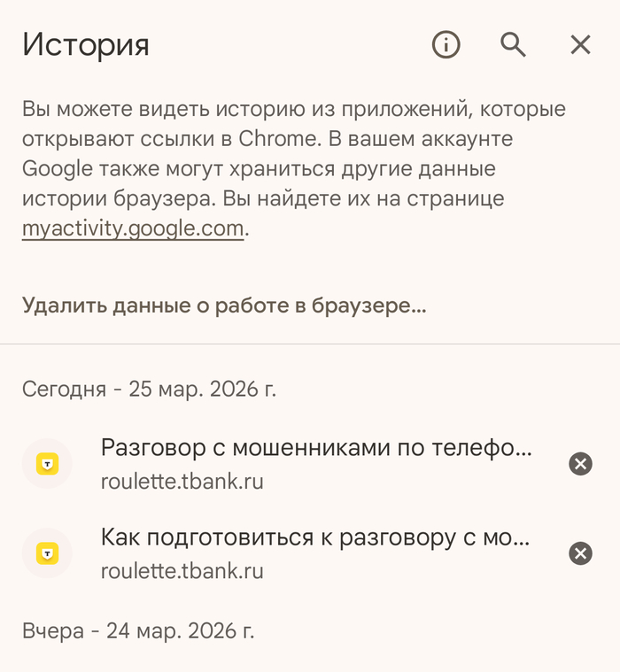This screenshot has height=672, width=620.
Task: Click the search history magnifier icon
Action: click(x=514, y=44)
